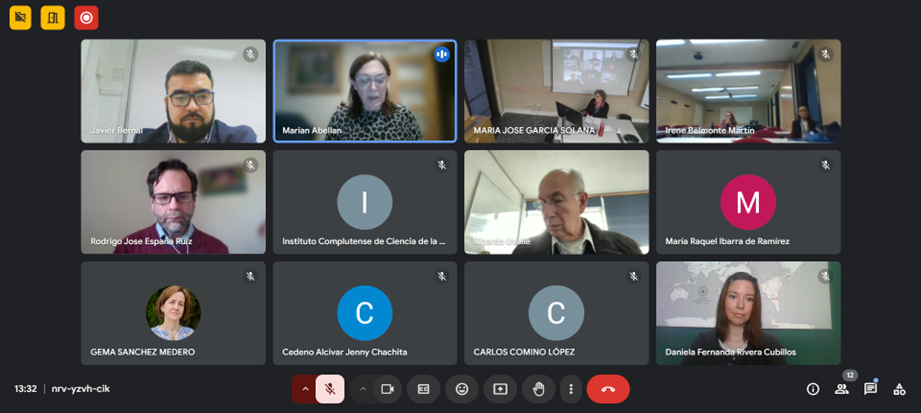Open the three-dot more options menu
The image size is (921, 413).
(x=570, y=389)
